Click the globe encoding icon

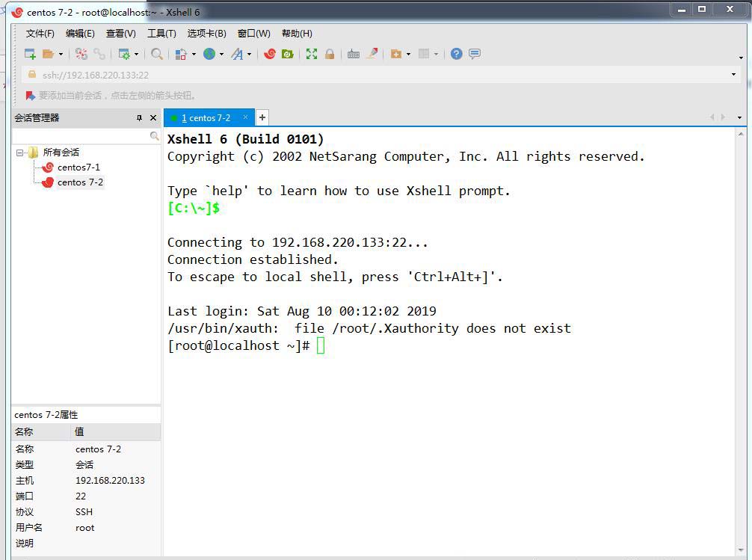[209, 54]
